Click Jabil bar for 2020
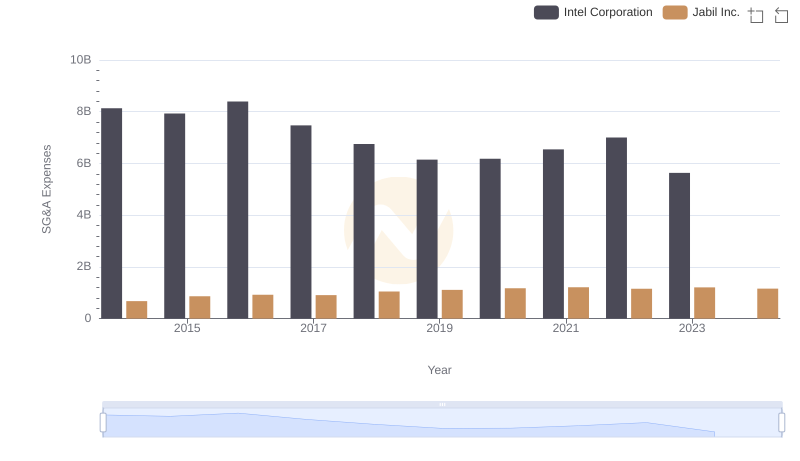The height and width of the screenshot is (461, 800). click(515, 303)
